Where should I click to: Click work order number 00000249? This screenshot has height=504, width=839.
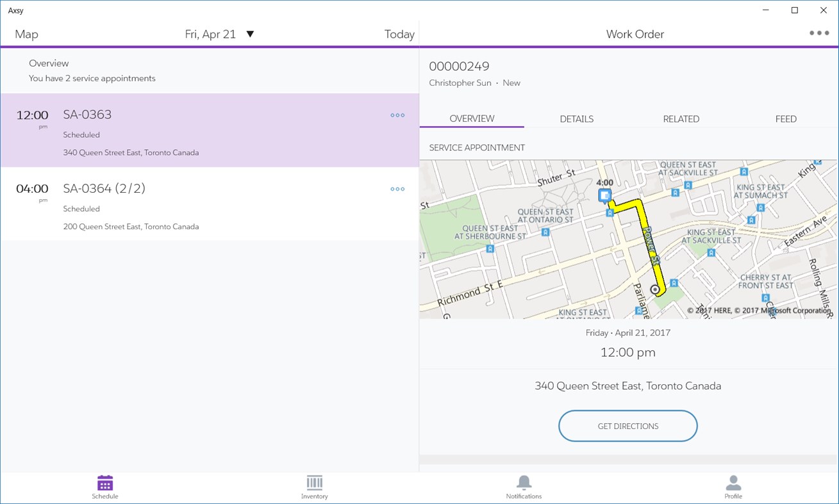459,65
